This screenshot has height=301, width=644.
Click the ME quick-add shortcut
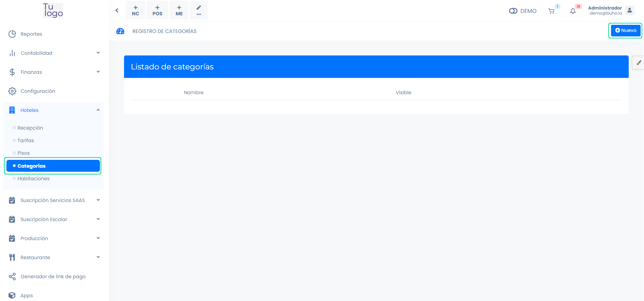click(179, 10)
